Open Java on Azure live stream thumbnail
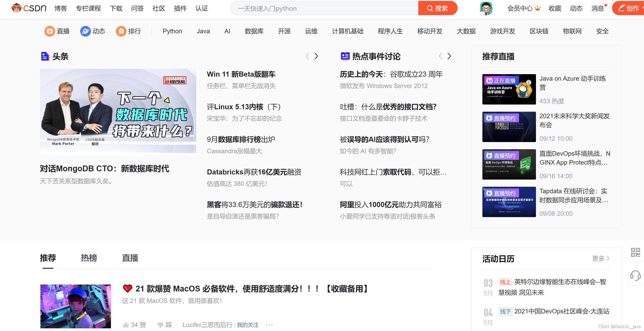The width and height of the screenshot is (644, 331). click(x=509, y=89)
